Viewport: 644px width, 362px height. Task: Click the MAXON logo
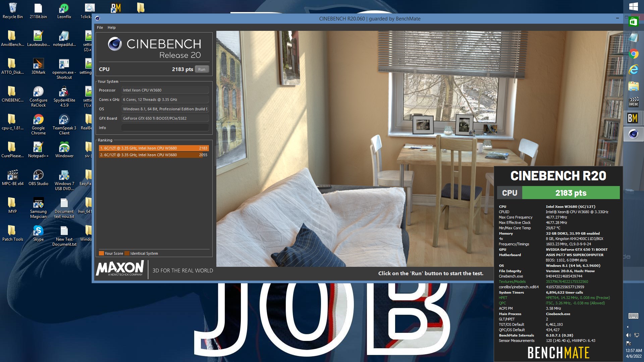(120, 268)
